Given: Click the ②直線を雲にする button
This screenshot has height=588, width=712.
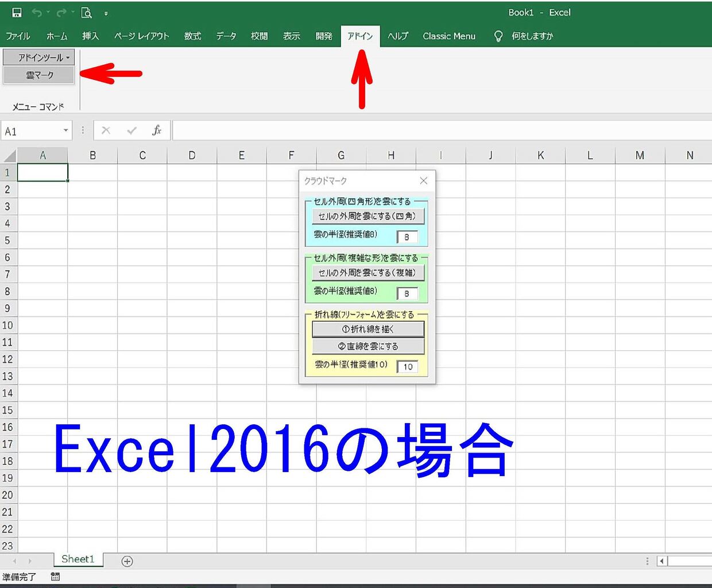Looking at the screenshot, I should [x=367, y=346].
